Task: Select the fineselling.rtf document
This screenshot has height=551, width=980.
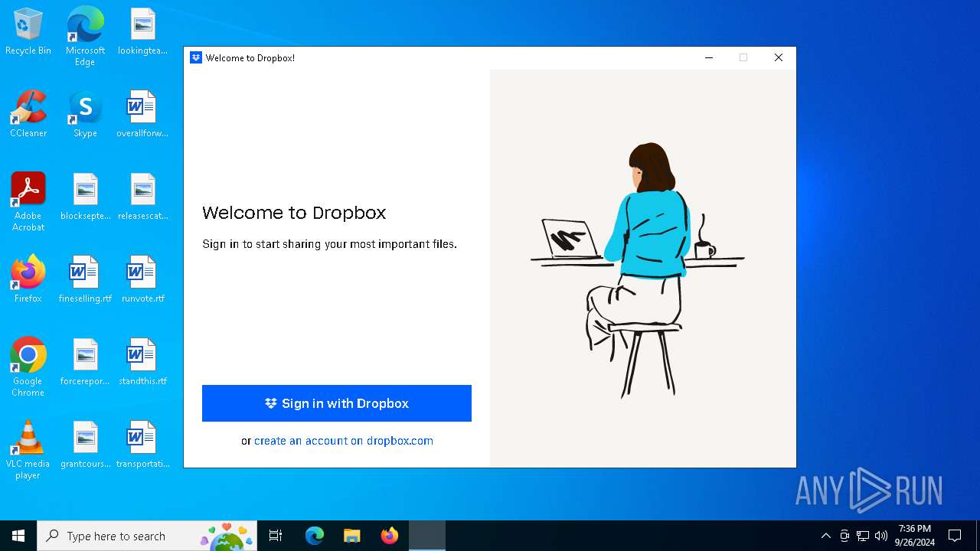Action: [85, 280]
